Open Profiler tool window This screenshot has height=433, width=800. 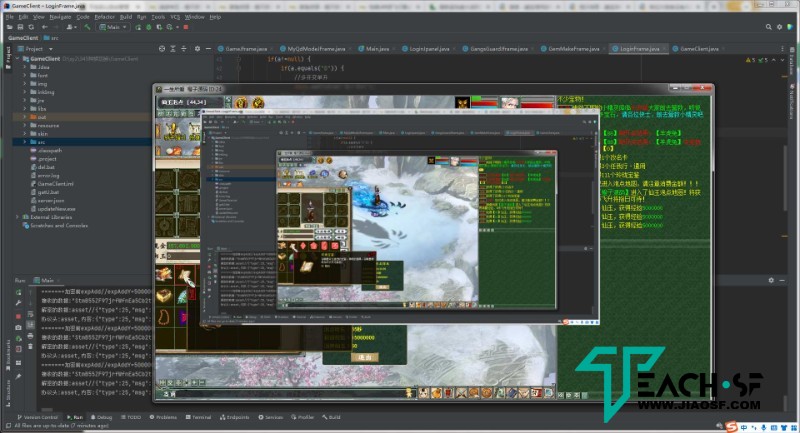tap(303, 417)
